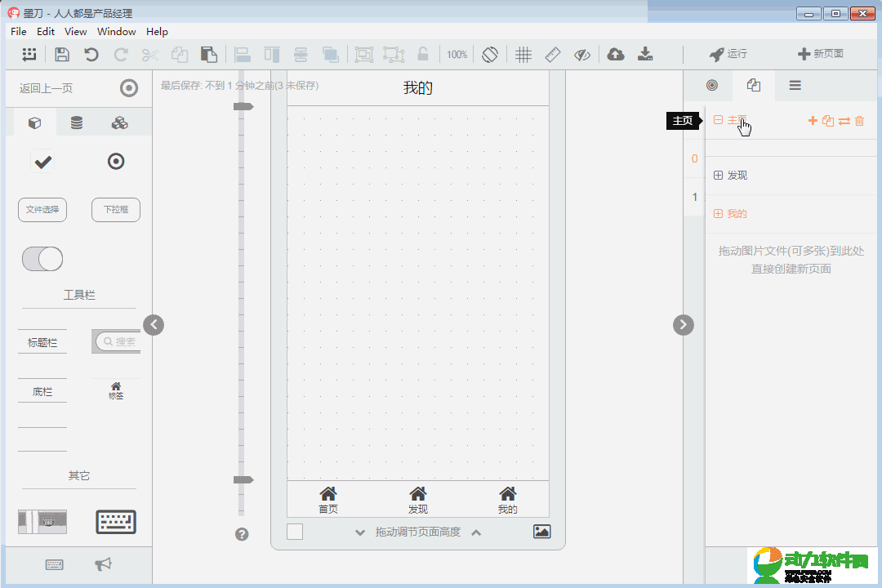Switch to the multi-cube masters tab
Screen dimensions: 882x588
[119, 122]
